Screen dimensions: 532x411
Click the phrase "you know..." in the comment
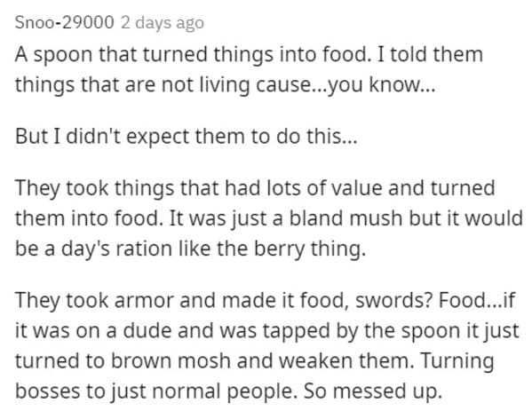click(382, 85)
